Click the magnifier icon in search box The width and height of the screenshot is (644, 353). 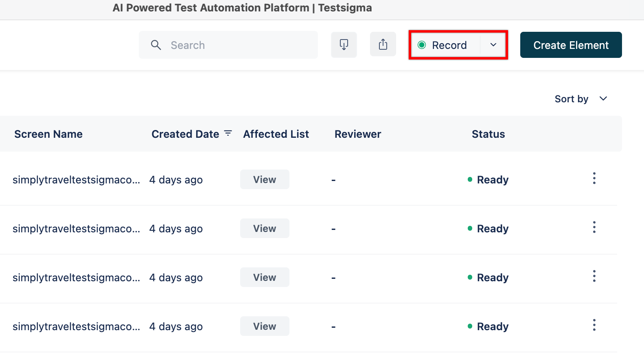(x=156, y=45)
